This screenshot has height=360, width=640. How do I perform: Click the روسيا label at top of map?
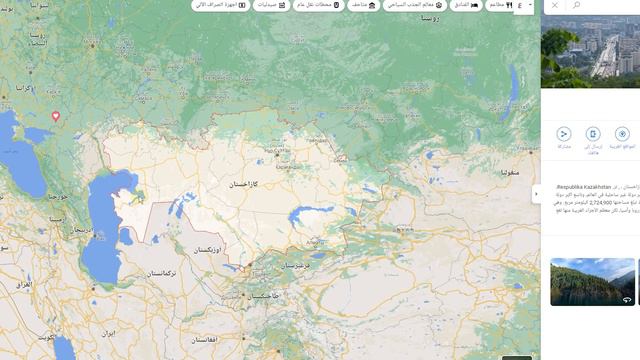coord(431,18)
